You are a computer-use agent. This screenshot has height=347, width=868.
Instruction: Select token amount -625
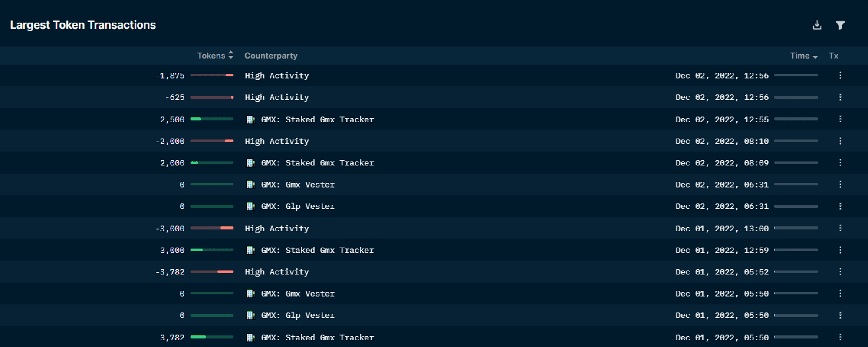(174, 97)
